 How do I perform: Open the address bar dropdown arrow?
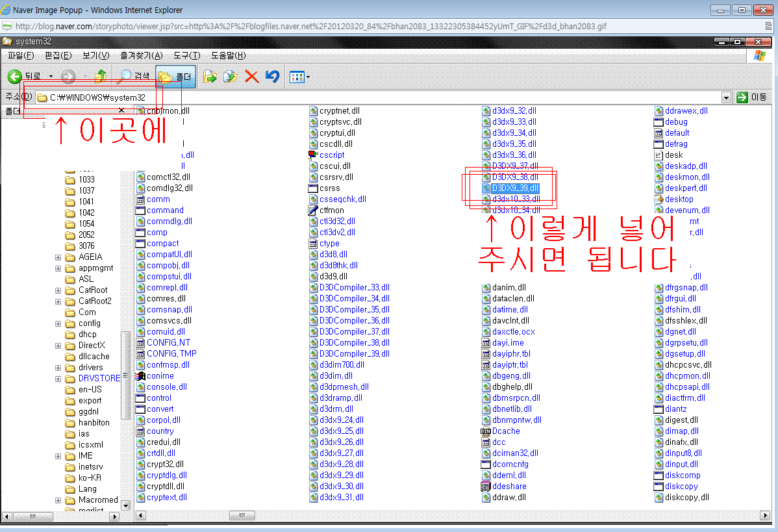coord(726,97)
